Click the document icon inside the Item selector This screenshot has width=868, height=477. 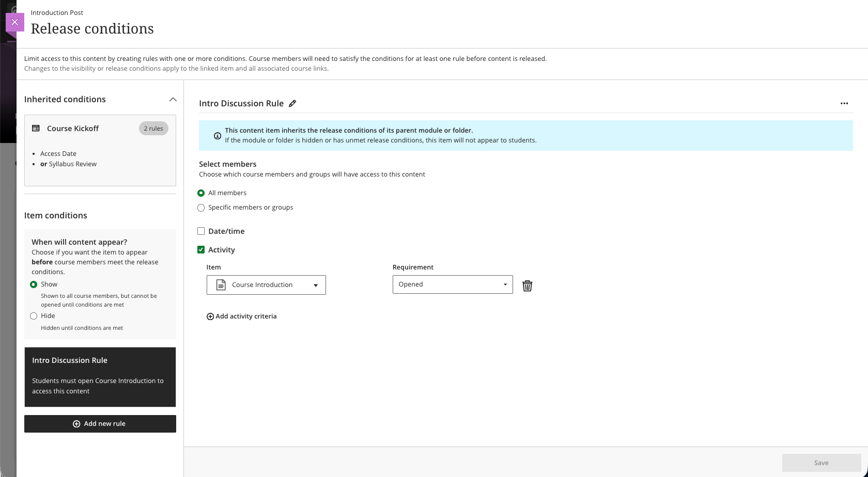point(220,284)
